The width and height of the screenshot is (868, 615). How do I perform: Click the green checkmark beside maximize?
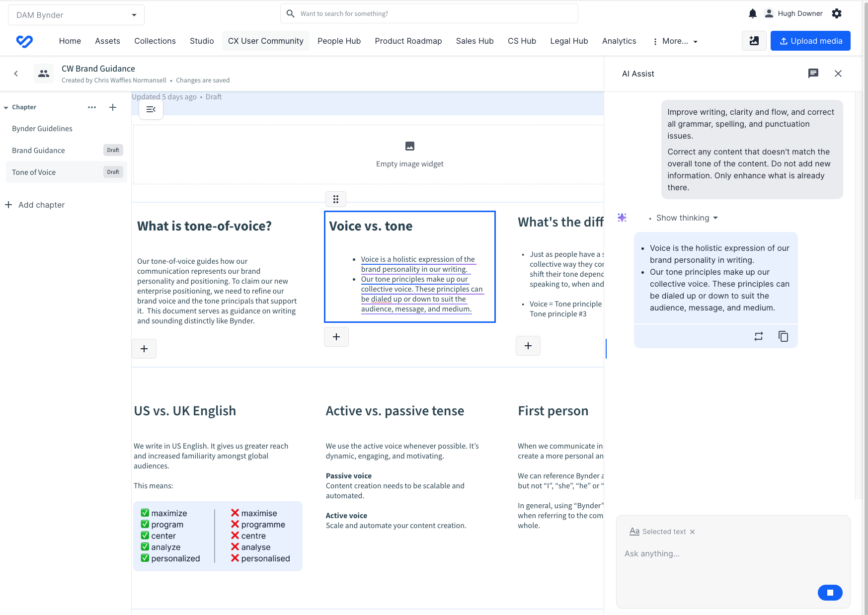pyautogui.click(x=145, y=513)
